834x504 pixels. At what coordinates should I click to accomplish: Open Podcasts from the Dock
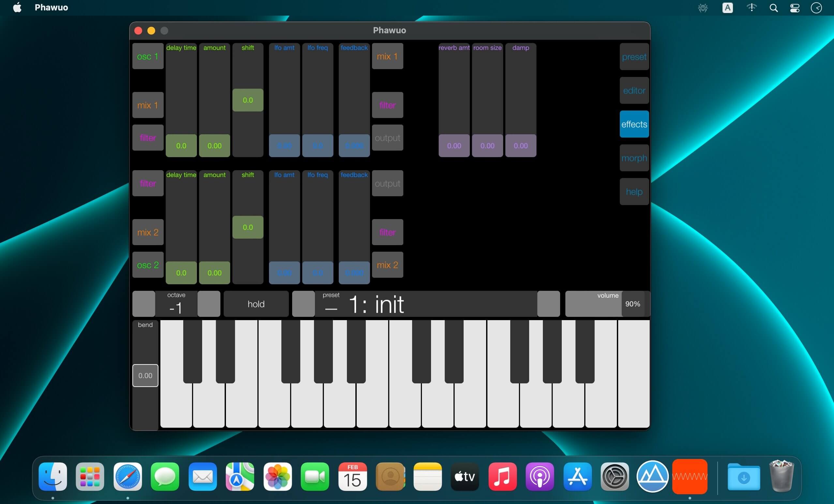pos(540,477)
